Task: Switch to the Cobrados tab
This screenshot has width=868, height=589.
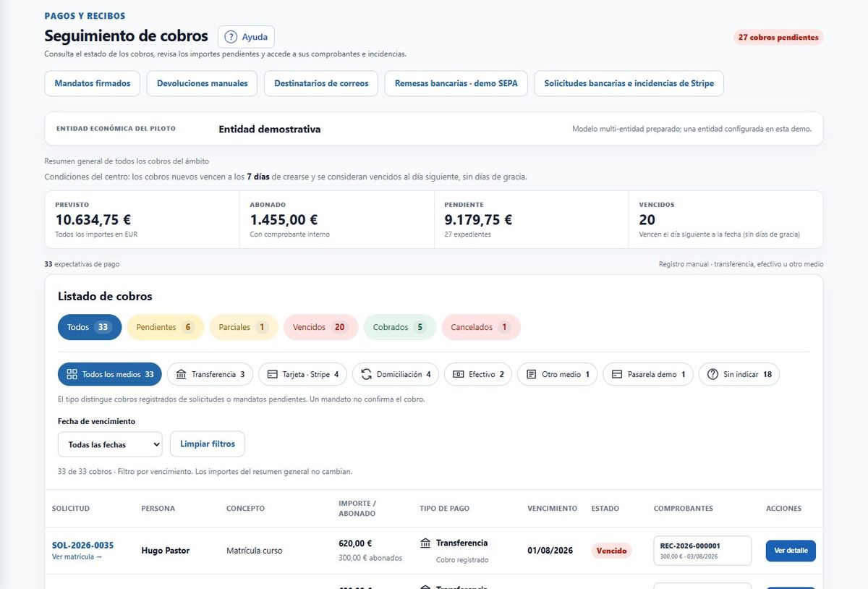Action: point(400,327)
